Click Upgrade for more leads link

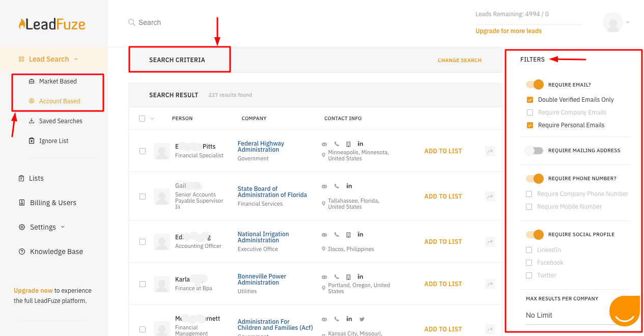pos(509,31)
